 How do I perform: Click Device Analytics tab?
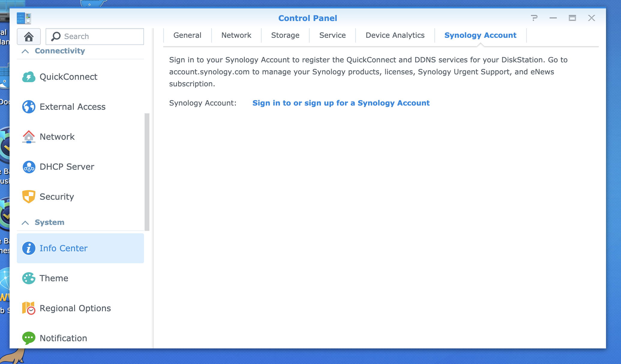coord(395,36)
